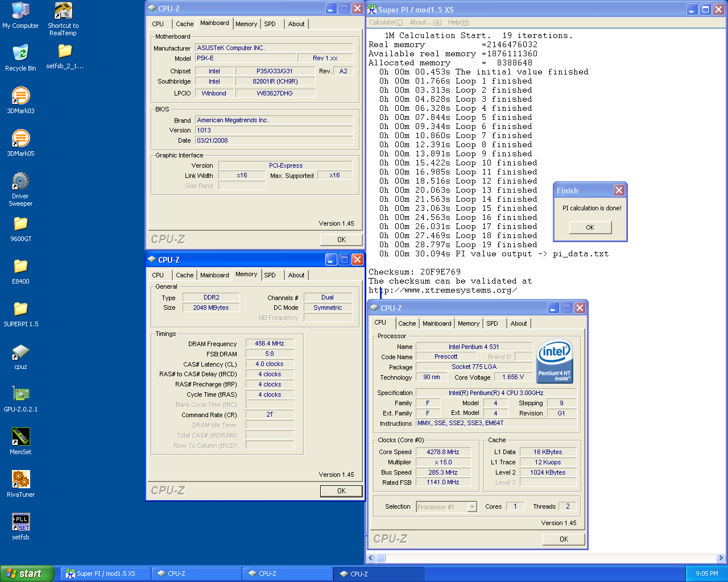Click the horizontal scrollbar right arrow in Super PI

721,558
